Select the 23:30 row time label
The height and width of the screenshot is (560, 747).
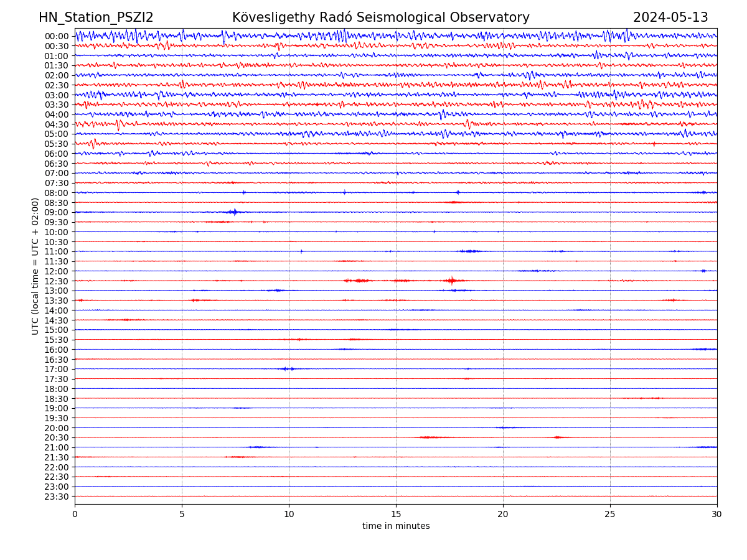(x=57, y=497)
